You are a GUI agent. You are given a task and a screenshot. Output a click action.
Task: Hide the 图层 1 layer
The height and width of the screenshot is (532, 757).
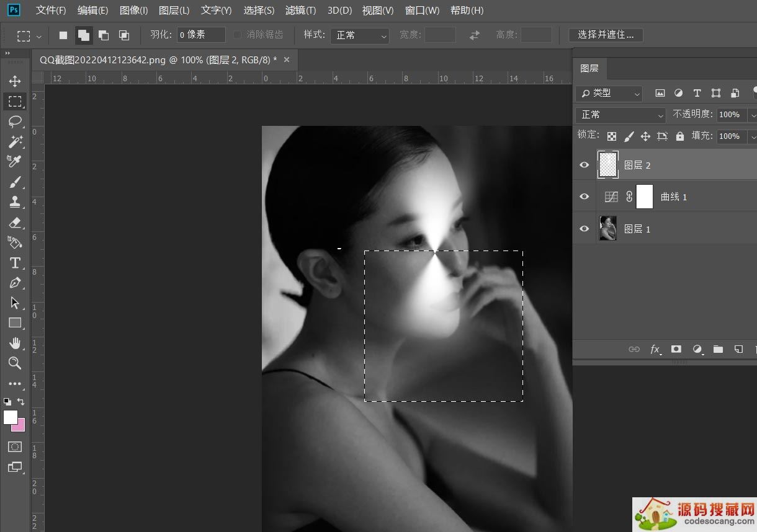[x=584, y=229]
